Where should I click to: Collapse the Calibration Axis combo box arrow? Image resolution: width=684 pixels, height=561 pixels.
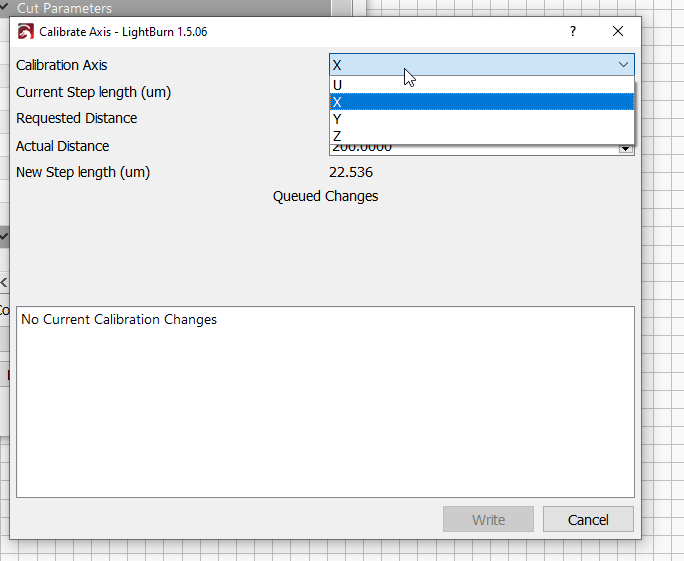pos(623,65)
